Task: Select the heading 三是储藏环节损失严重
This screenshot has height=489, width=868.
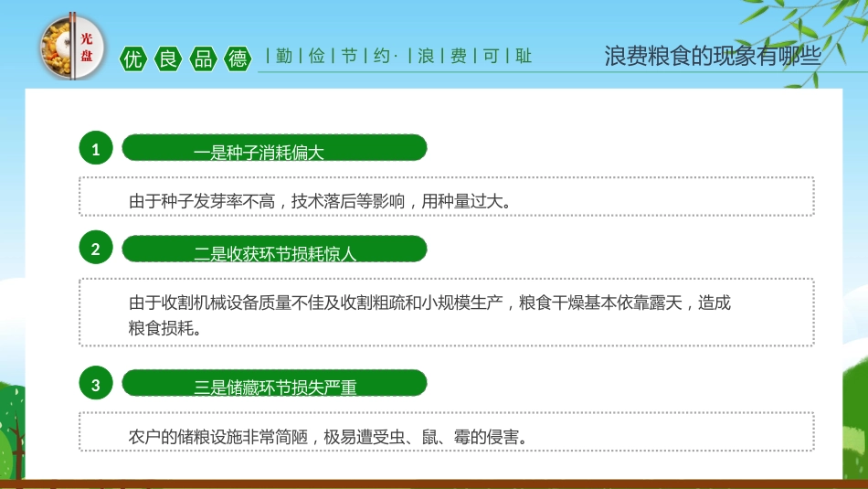Action: tap(275, 388)
